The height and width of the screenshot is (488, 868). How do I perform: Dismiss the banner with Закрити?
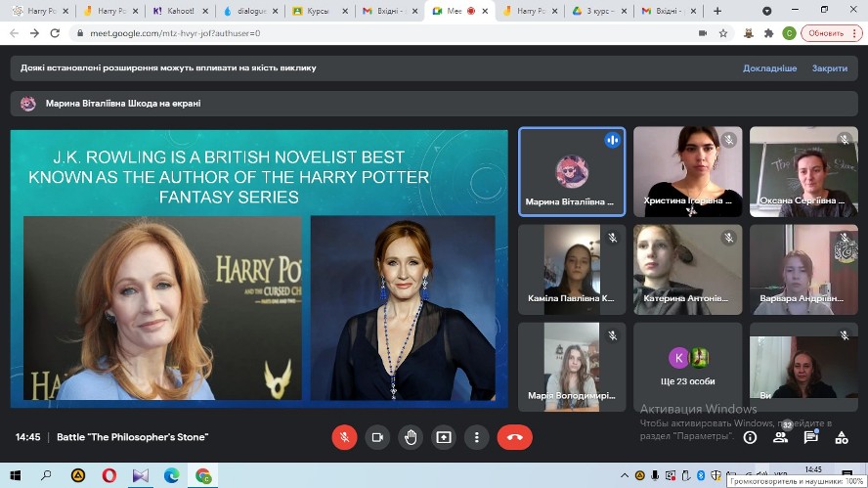coord(830,68)
